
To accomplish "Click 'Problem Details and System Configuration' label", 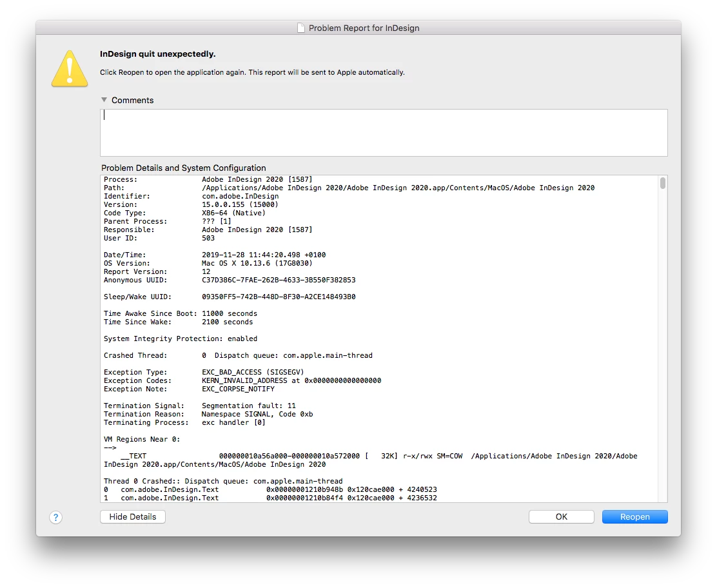I will [x=183, y=168].
